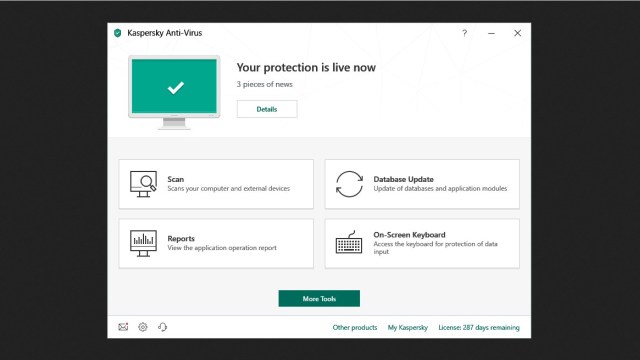Click License: 287 days remaining link
Image resolution: width=640 pixels, height=360 pixels.
[479, 327]
